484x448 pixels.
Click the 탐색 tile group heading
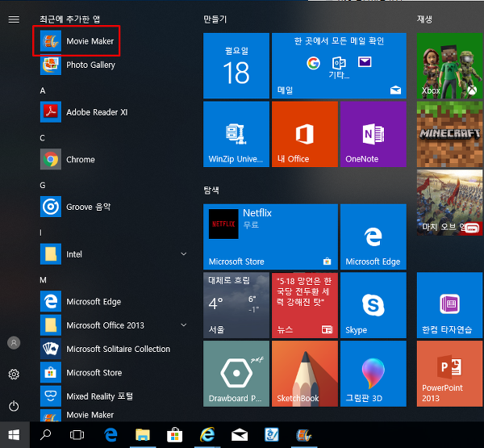(211, 190)
